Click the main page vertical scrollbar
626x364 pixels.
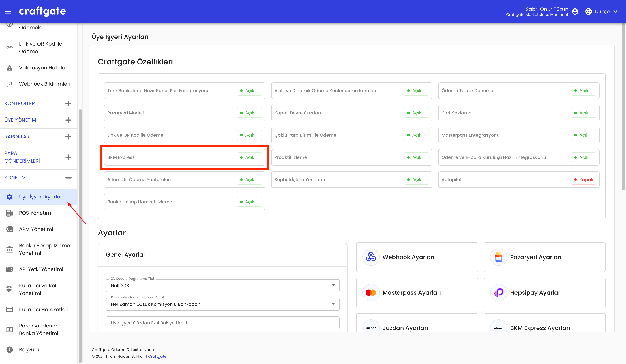click(x=623, y=107)
